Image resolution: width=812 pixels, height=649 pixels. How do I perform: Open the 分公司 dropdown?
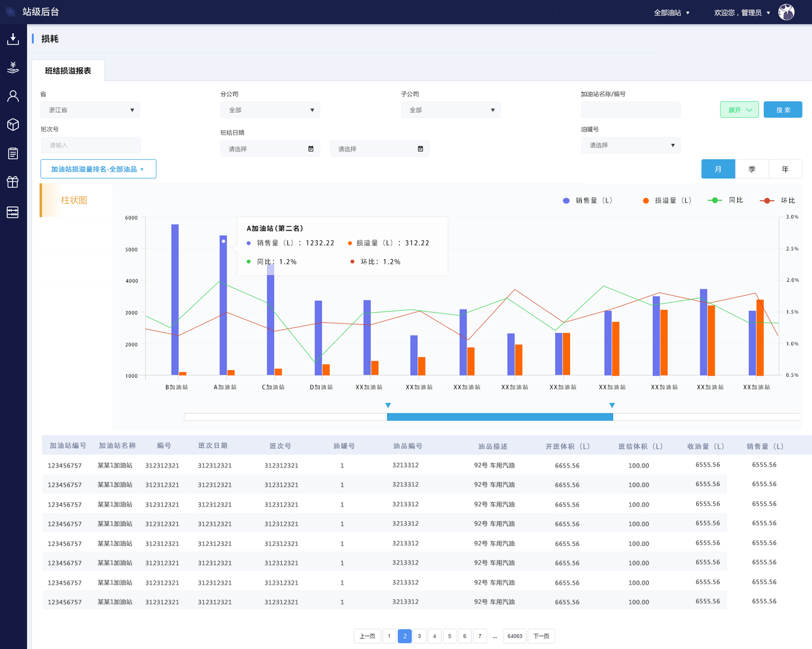270,110
